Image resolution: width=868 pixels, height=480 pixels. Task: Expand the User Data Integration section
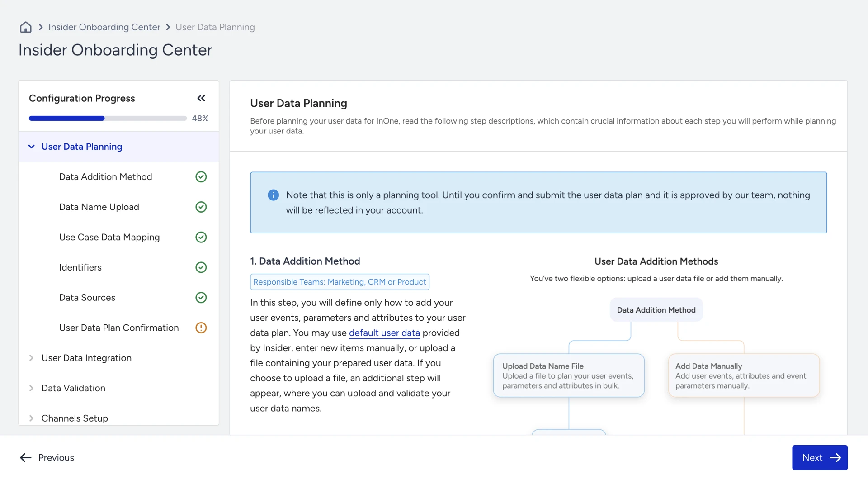31,358
